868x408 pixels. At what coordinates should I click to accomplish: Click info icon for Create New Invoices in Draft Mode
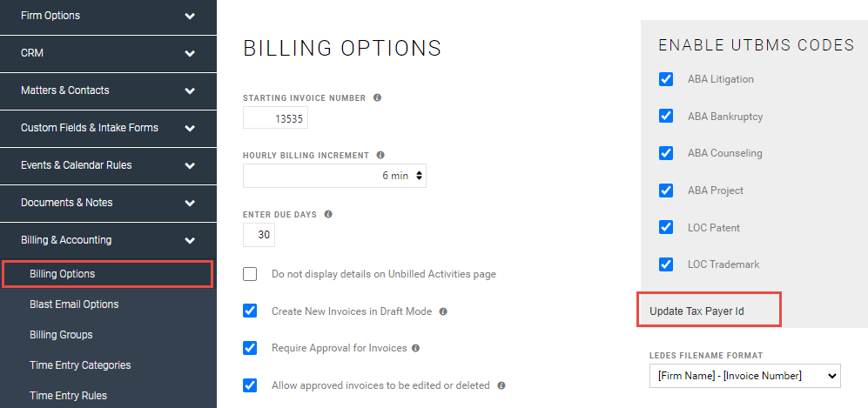443,311
